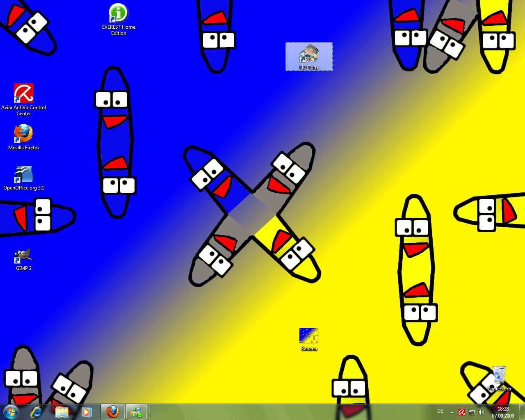Click the highlighted HD Tune desktop shortcut
The width and height of the screenshot is (525, 420).
[309, 55]
